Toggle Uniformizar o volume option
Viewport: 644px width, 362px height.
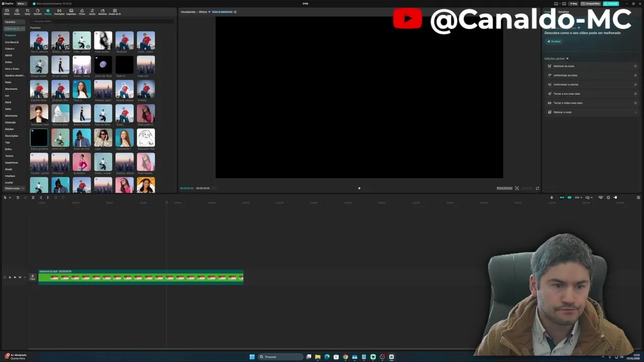pos(635,84)
